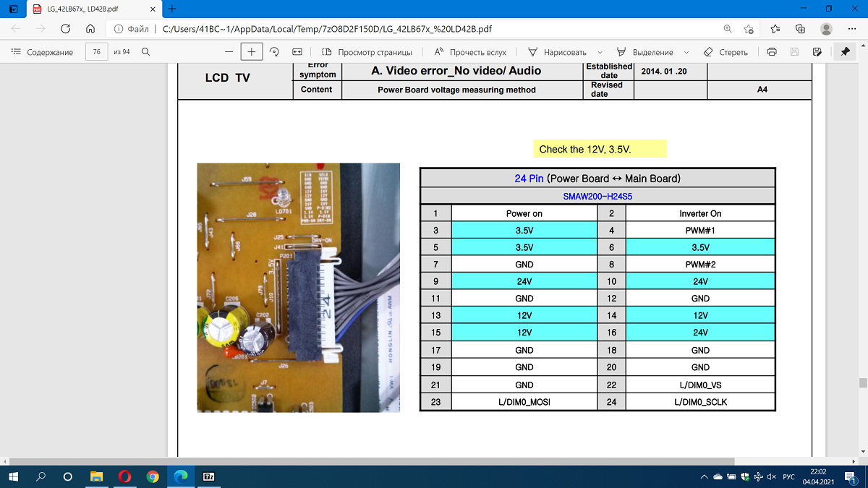This screenshot has width=868, height=488.
Task: Print the PDF document
Action: [x=772, y=52]
